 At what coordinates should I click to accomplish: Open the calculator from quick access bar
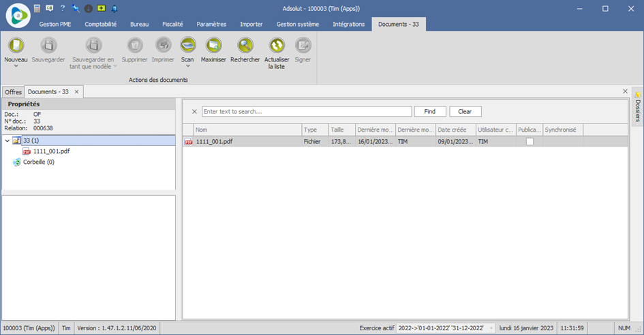(x=37, y=8)
